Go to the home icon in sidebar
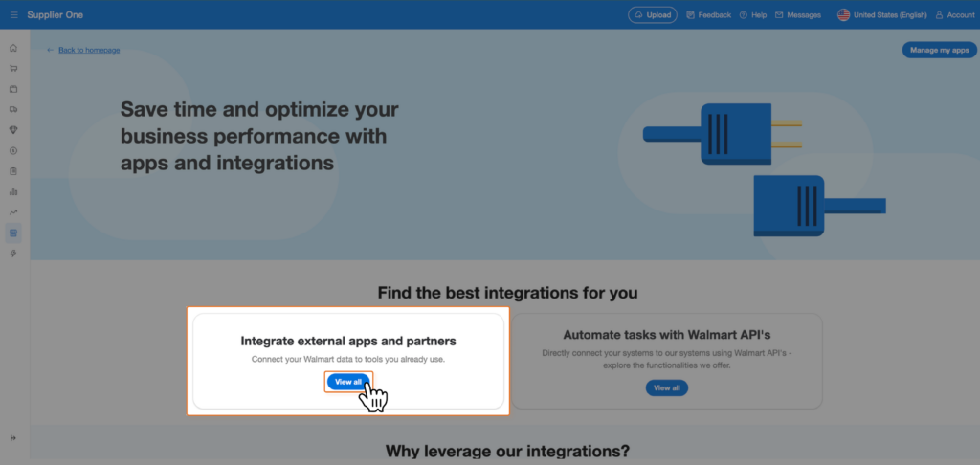This screenshot has height=465, width=980. point(13,48)
